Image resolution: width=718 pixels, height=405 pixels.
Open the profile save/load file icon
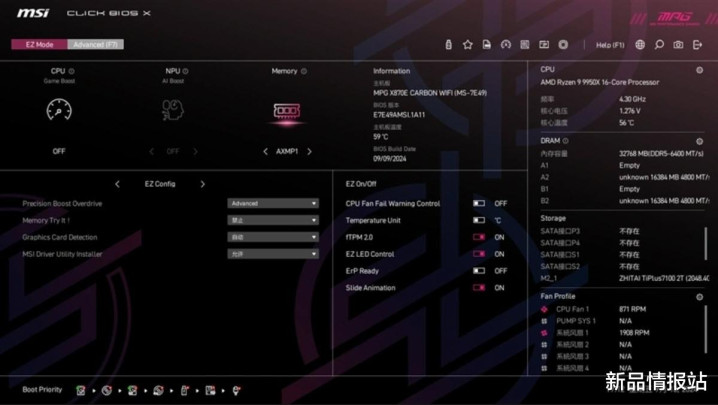click(487, 44)
